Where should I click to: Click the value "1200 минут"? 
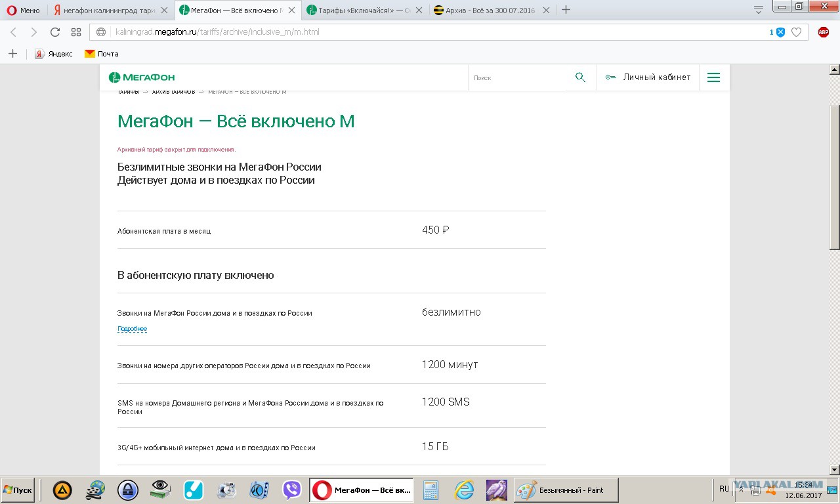pos(450,364)
